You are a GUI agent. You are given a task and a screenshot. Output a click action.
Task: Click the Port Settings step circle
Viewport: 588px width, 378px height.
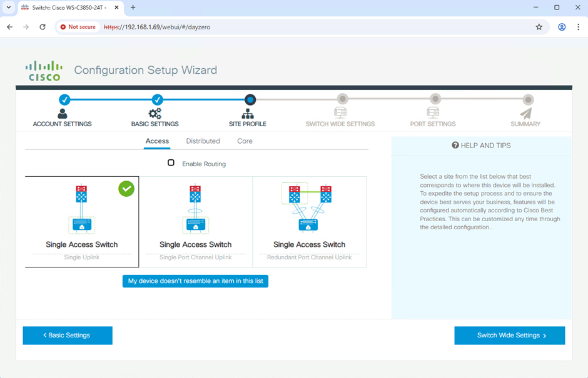(x=435, y=99)
